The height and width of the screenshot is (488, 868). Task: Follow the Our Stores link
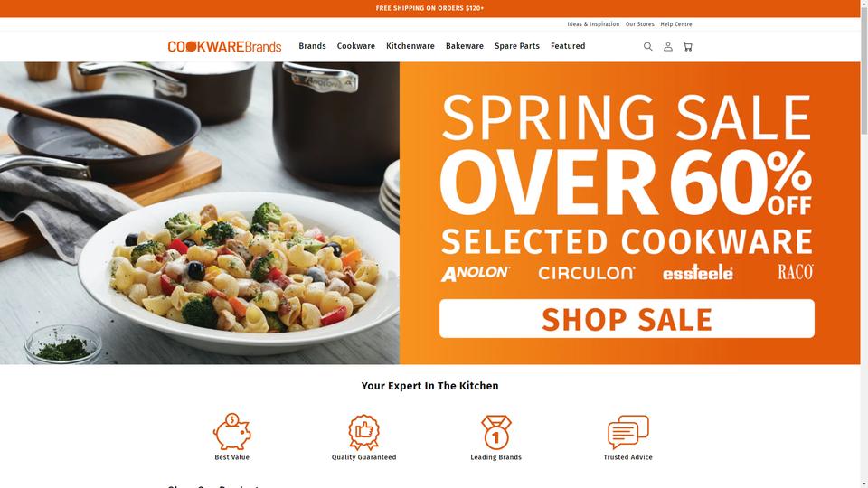pyautogui.click(x=639, y=24)
